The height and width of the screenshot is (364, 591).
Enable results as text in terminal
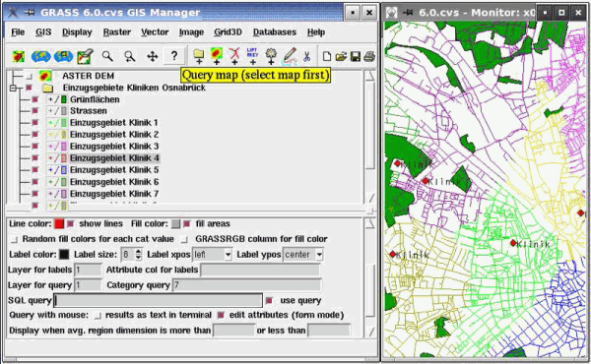pyautogui.click(x=98, y=316)
